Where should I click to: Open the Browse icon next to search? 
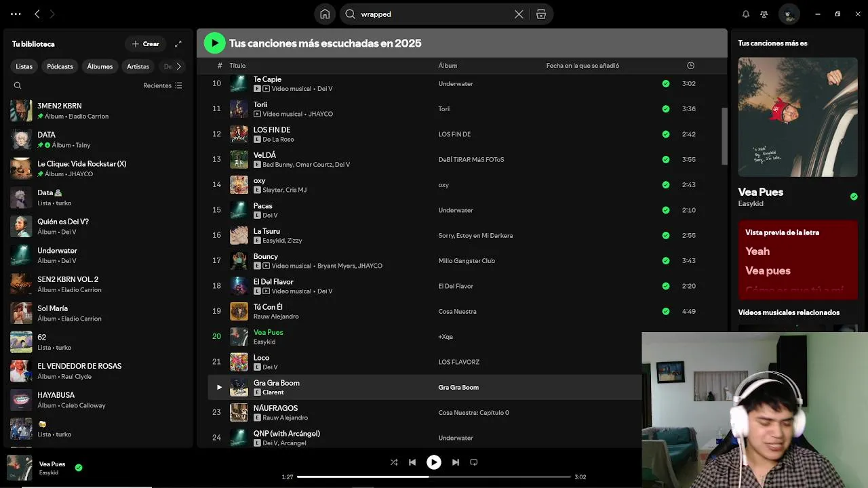tap(541, 14)
